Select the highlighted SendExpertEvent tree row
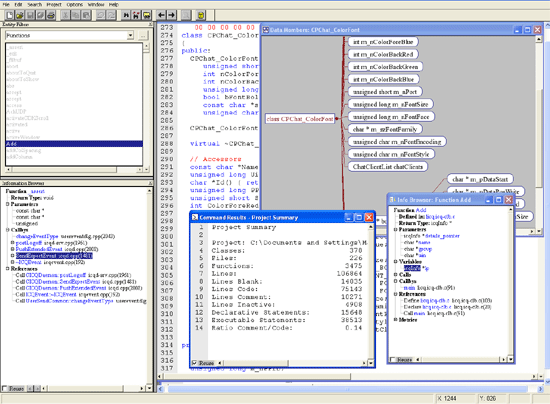 click(54, 256)
